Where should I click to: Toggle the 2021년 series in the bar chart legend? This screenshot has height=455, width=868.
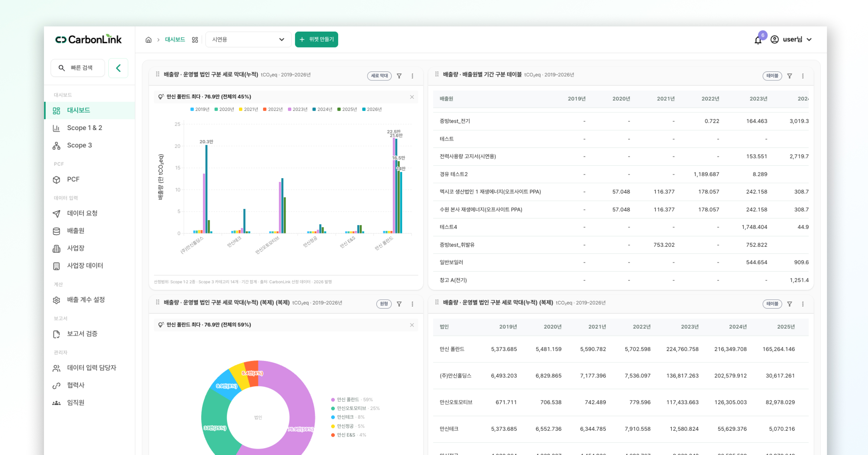pos(248,109)
